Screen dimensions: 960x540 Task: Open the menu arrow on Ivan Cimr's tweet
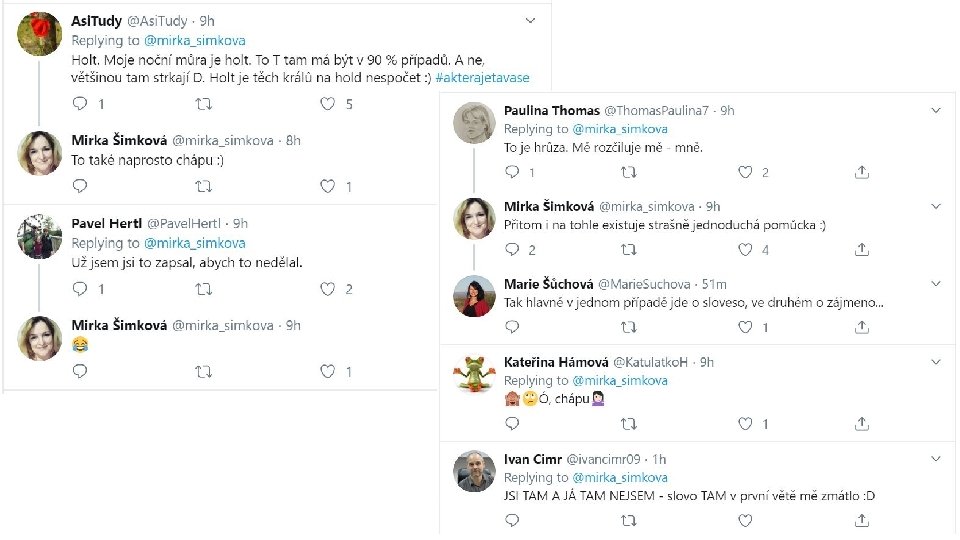click(935, 458)
